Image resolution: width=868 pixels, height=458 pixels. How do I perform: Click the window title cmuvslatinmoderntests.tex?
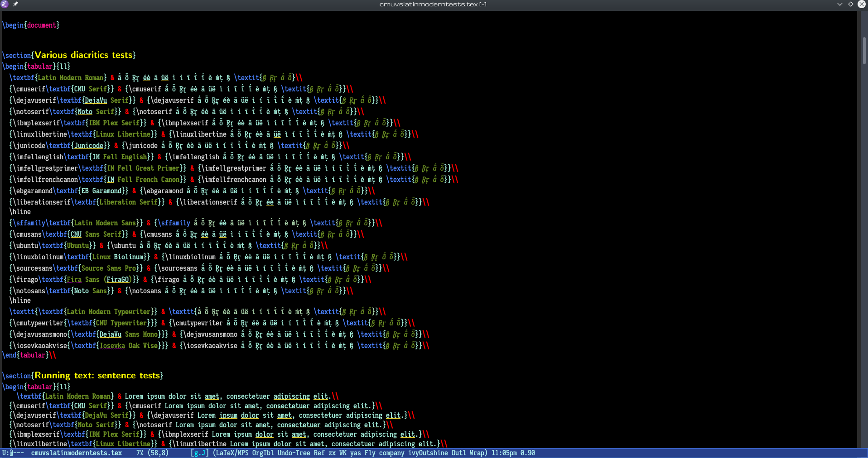pos(433,4)
